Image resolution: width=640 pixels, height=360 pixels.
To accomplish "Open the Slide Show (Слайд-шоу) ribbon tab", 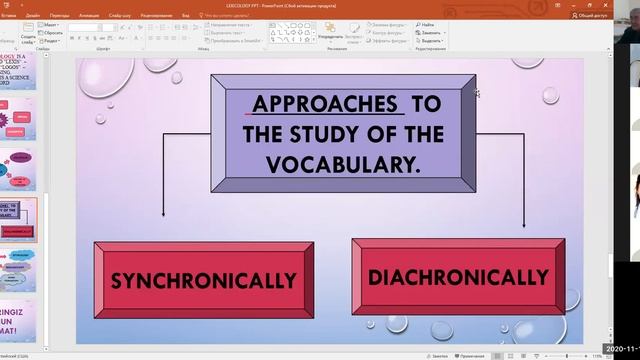I will tap(120, 16).
